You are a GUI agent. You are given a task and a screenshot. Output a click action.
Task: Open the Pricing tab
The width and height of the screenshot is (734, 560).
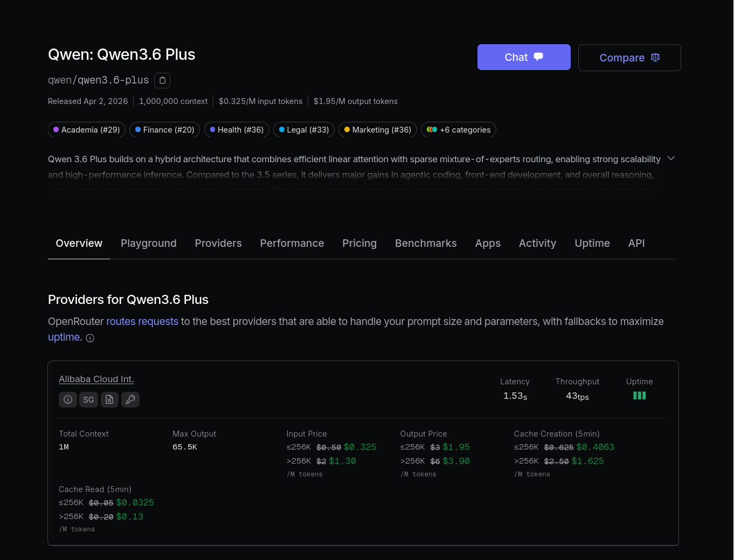click(x=359, y=243)
